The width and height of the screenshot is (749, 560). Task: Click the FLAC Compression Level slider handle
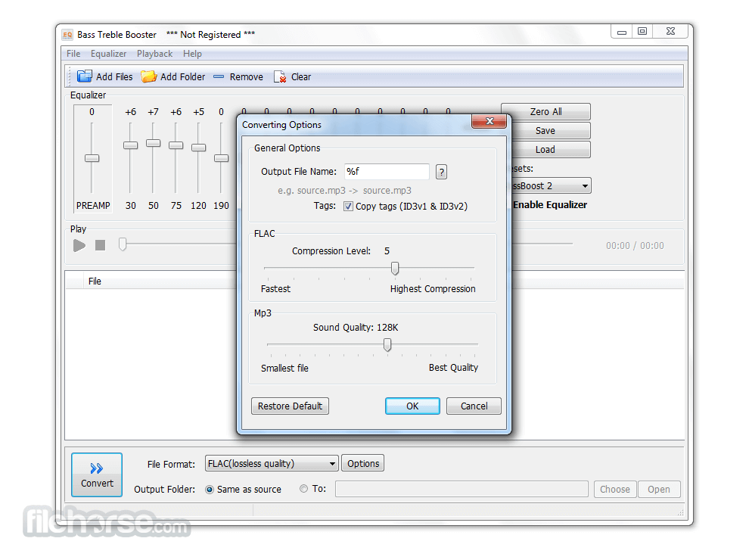pos(395,269)
